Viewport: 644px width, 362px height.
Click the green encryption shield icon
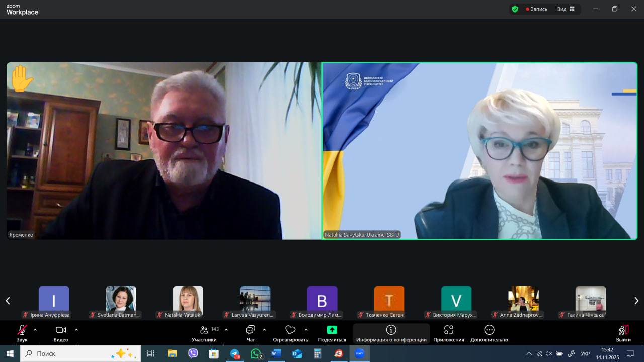point(515,9)
